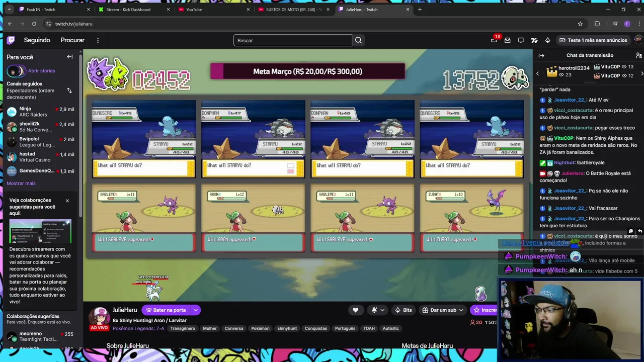Open the Chrome profile F avatar

pyautogui.click(x=627, y=24)
